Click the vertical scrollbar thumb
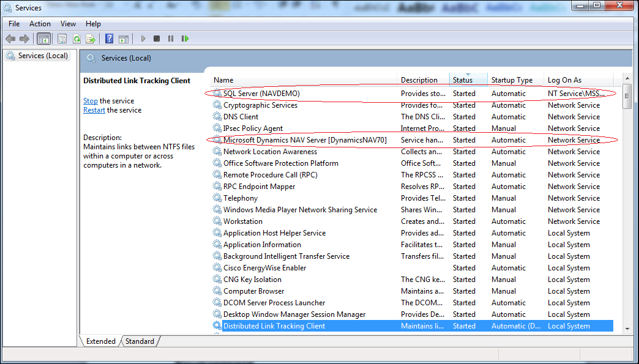Image resolution: width=639 pixels, height=364 pixels. click(x=627, y=96)
